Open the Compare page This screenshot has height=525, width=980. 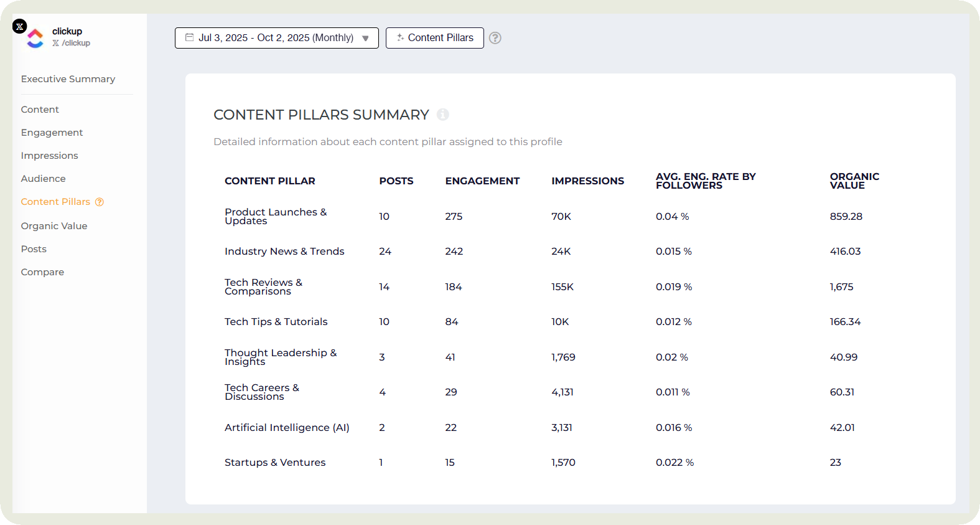coord(42,272)
